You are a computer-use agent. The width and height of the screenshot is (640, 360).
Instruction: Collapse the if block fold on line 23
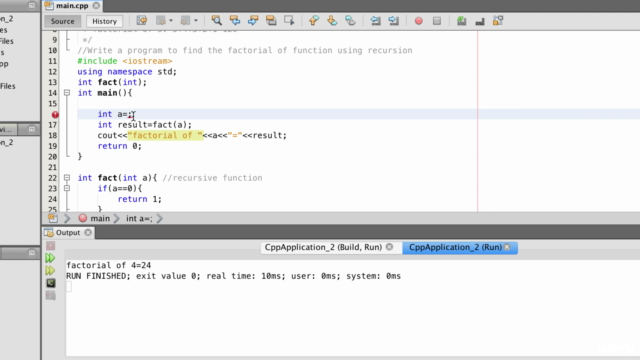(67, 188)
